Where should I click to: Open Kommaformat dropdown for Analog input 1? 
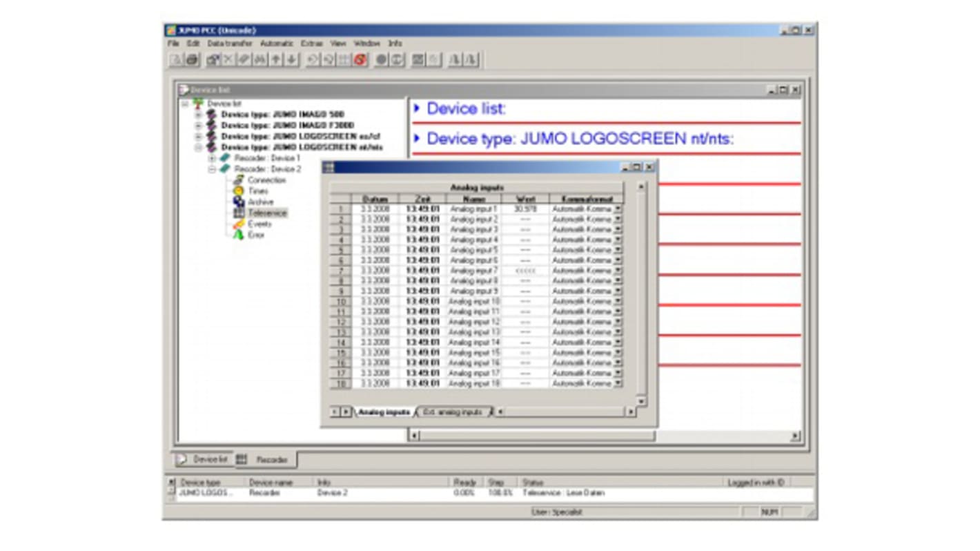pyautogui.click(x=618, y=209)
